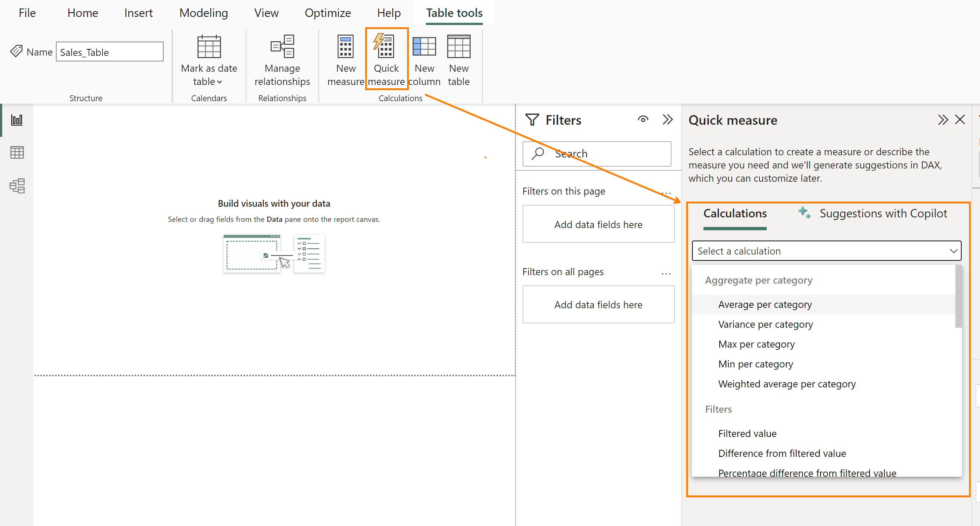This screenshot has height=526, width=980.
Task: Switch to Table view in the left sidebar
Action: [17, 152]
